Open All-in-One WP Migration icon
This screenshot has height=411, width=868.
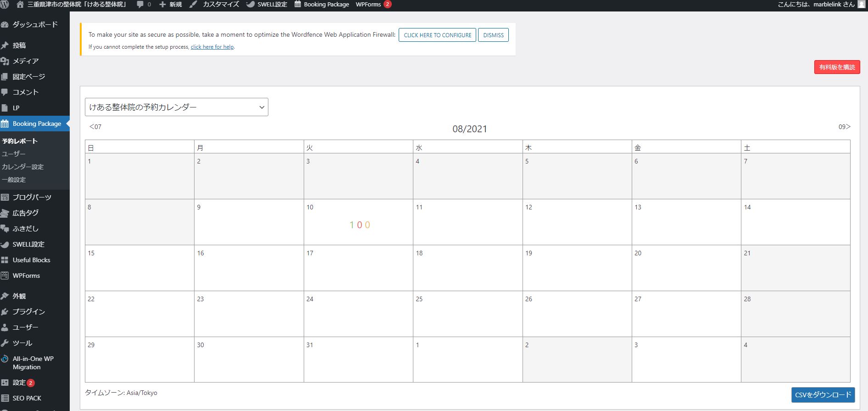click(x=5, y=359)
